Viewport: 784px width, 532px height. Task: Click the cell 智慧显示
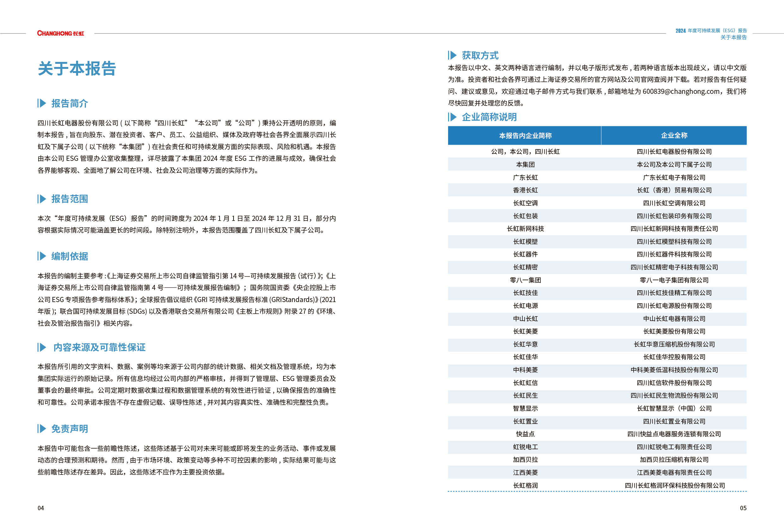525,408
